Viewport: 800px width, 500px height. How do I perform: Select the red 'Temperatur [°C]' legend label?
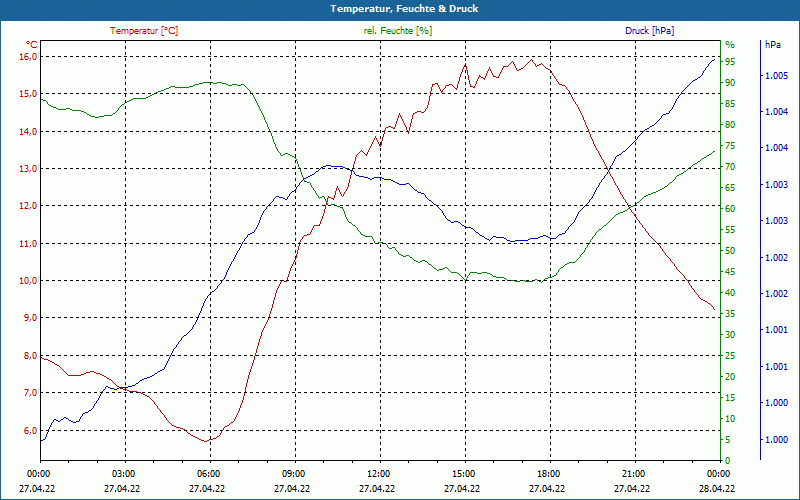pos(144,31)
